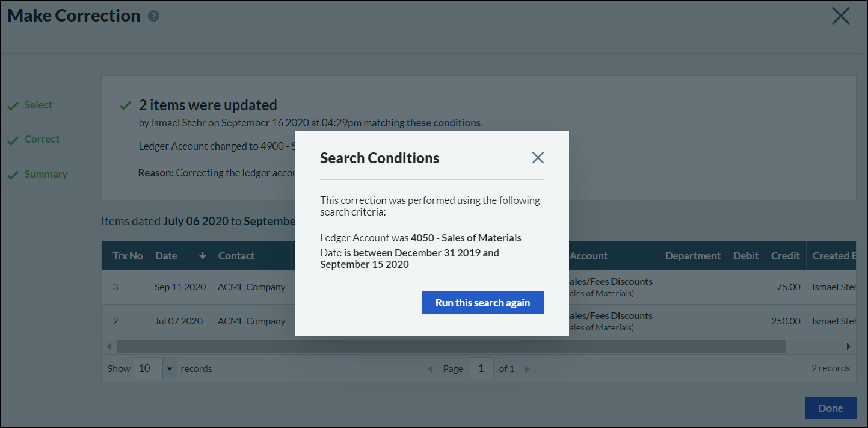Open 'these conditions' link
This screenshot has width=868, height=428.
(444, 123)
